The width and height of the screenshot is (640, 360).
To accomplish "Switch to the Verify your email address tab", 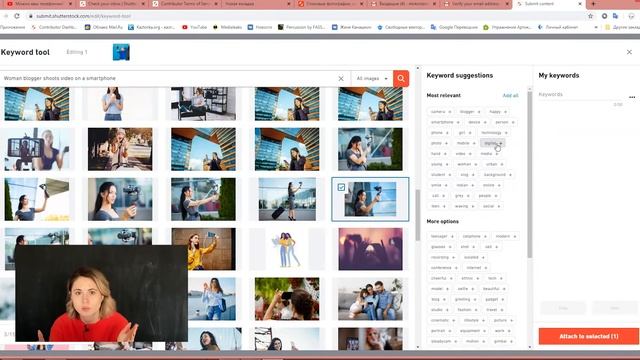I will coord(476,4).
